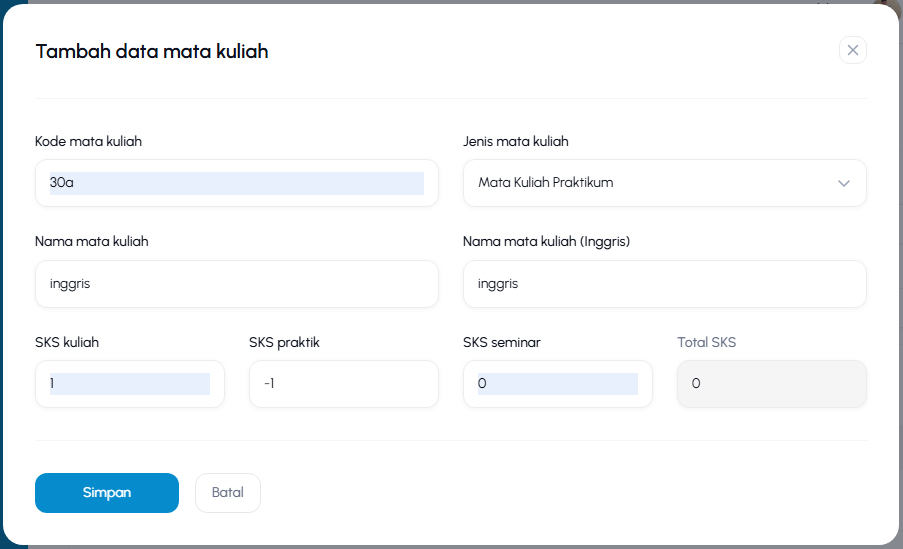The image size is (903, 549).
Task: Click the Kode mata kuliah input field
Action: coord(237,183)
